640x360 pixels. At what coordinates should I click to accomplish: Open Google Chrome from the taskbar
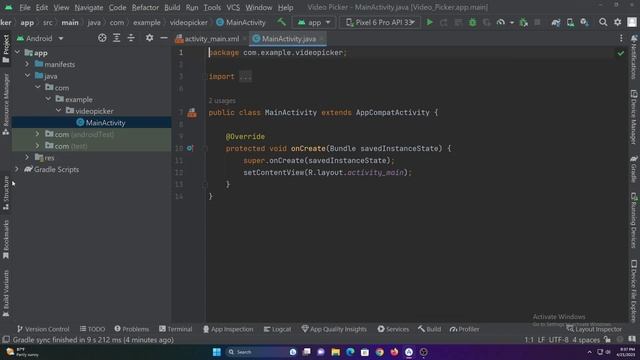(380, 352)
